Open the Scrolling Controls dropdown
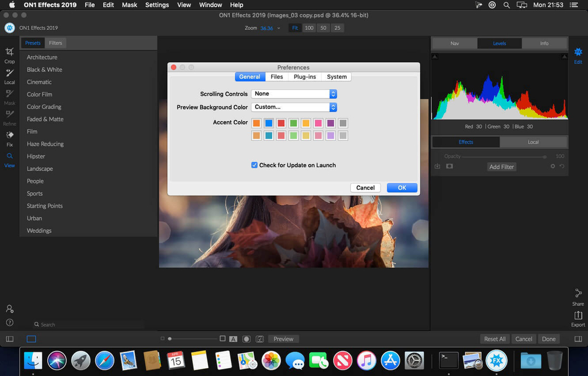Screen dimensions: 588x376 pyautogui.click(x=294, y=94)
